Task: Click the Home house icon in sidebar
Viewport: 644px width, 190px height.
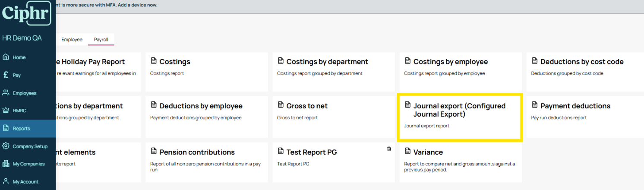Action: (x=6, y=57)
